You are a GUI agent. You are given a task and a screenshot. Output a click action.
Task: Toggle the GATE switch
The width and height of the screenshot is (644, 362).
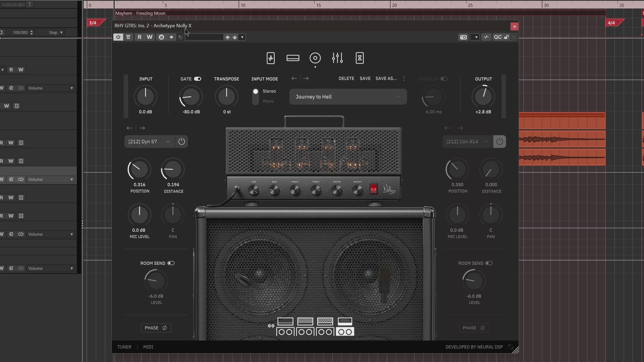click(x=198, y=79)
